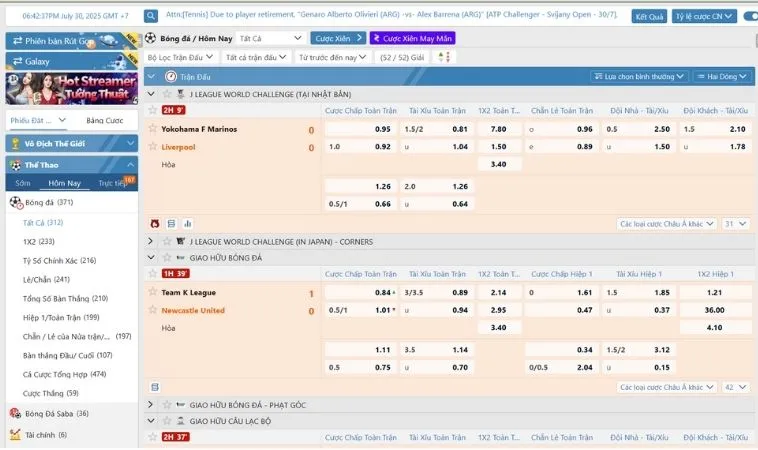Open the Bảng Cược tab
Viewport: 758px width, 450px height.
pyautogui.click(x=104, y=120)
